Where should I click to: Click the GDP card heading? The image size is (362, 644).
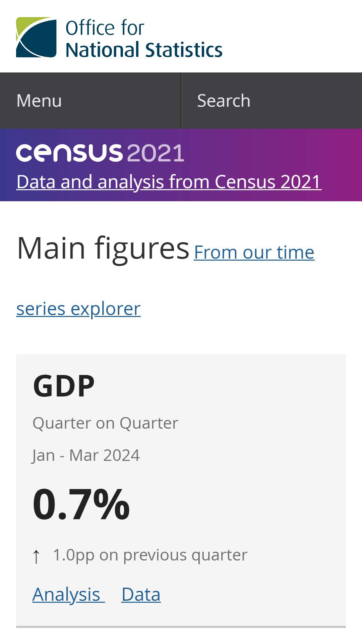pos(64,386)
